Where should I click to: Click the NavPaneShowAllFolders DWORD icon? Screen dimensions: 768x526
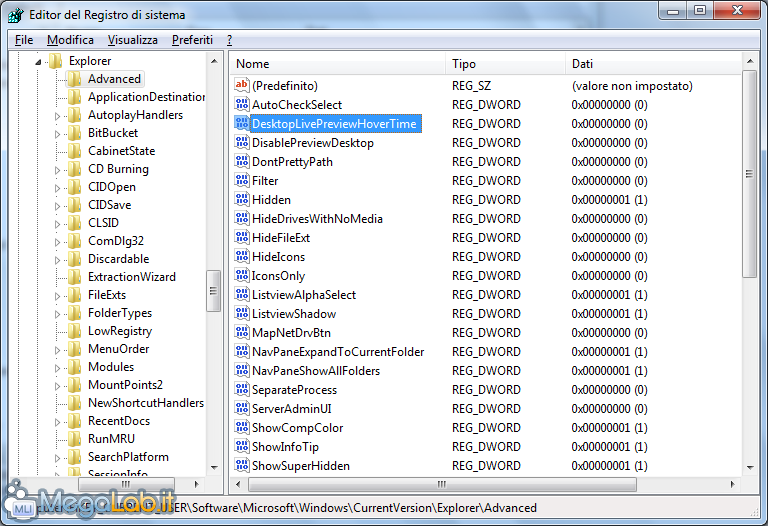(x=242, y=370)
